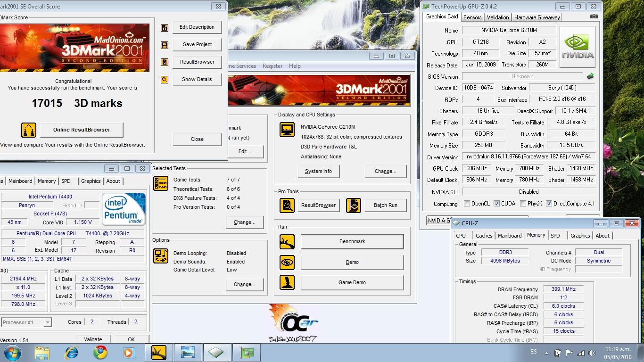This screenshot has width=644, height=362.
Task: Click the Benchmark run icon
Action: (287, 242)
